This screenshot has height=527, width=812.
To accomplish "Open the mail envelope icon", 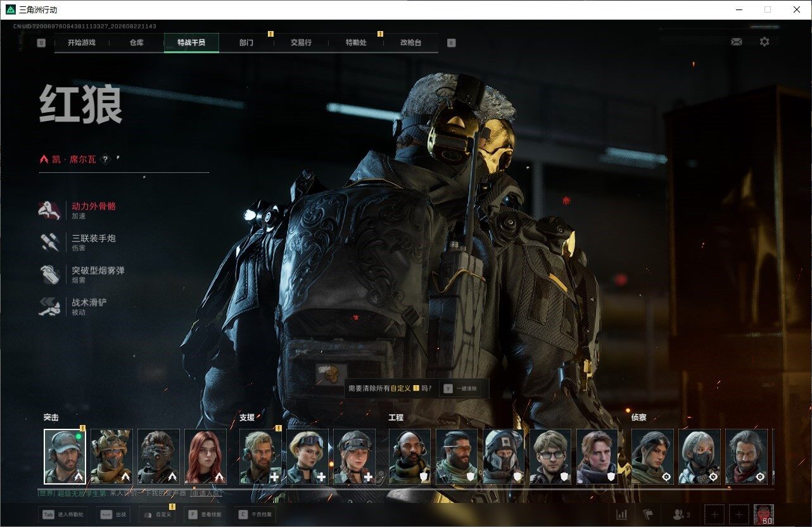I will coord(737,42).
